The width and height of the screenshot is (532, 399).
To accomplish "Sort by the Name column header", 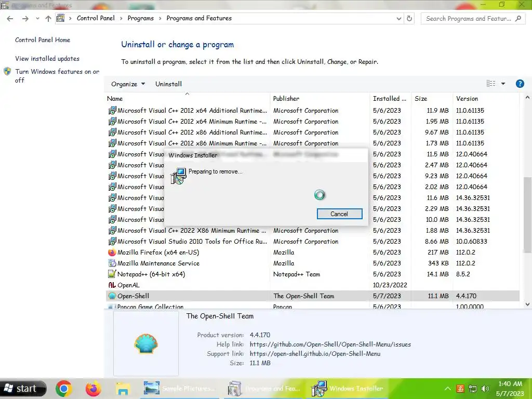I will point(187,99).
